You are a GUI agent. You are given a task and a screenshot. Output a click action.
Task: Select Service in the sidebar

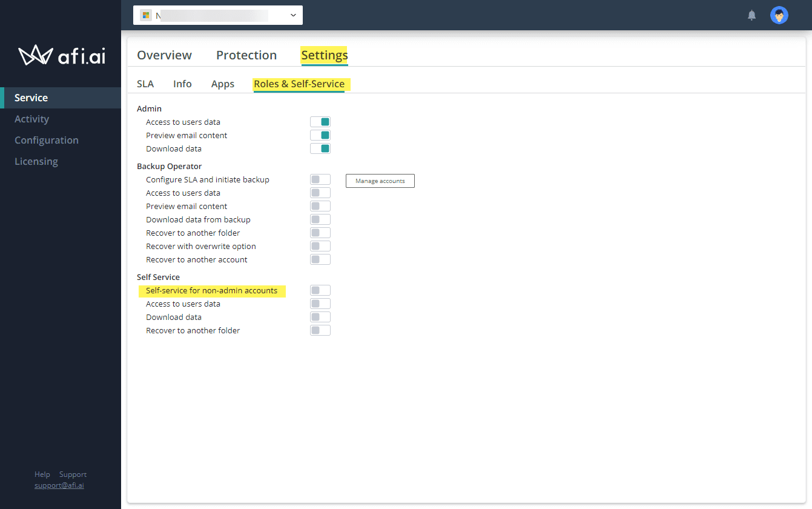click(x=31, y=97)
